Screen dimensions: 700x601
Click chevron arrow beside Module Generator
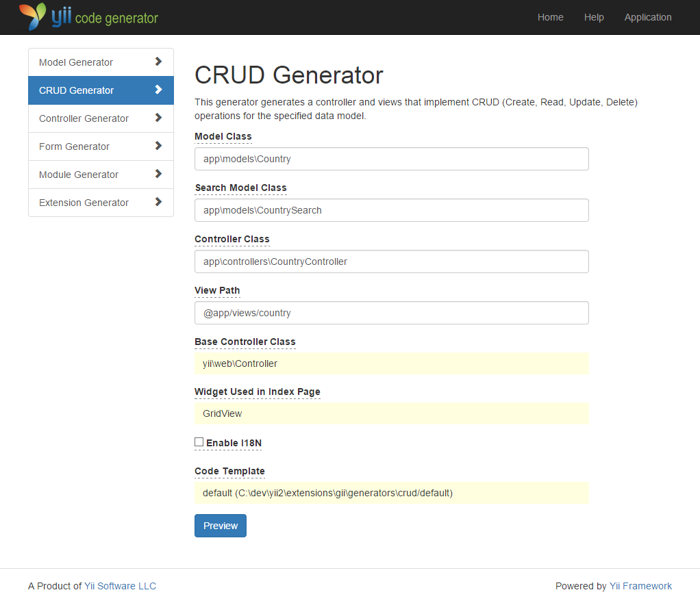[x=158, y=174]
